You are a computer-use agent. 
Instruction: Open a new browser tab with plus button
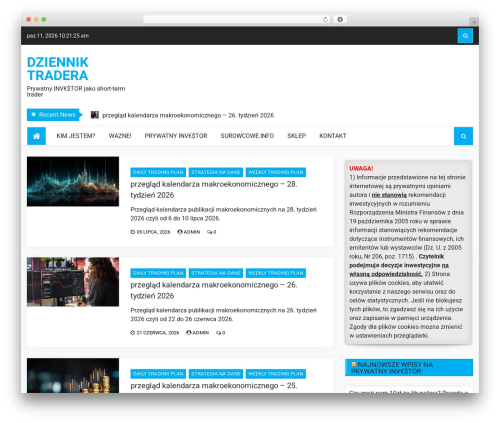click(474, 22)
